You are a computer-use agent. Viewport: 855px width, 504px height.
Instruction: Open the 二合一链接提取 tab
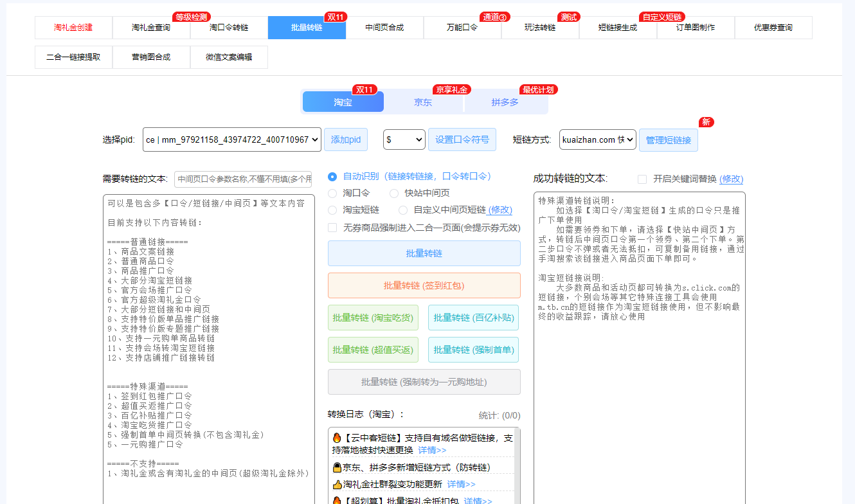[73, 57]
